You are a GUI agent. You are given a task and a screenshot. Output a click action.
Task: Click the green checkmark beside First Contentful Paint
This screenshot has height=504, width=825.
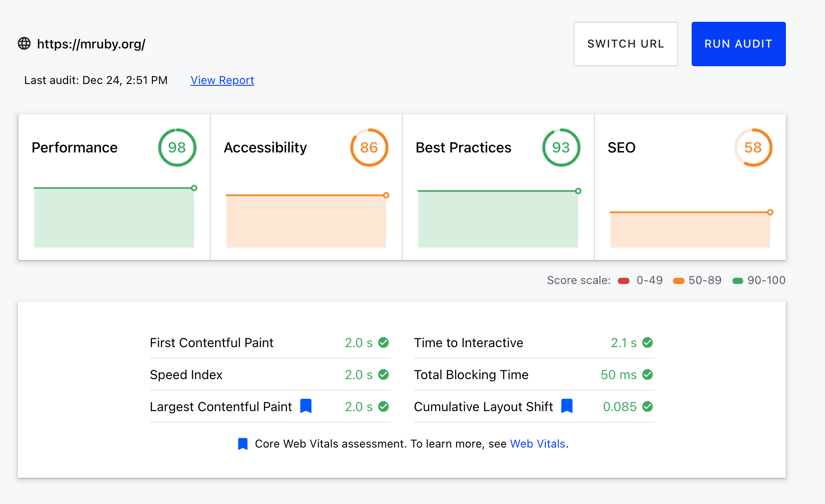click(x=384, y=343)
